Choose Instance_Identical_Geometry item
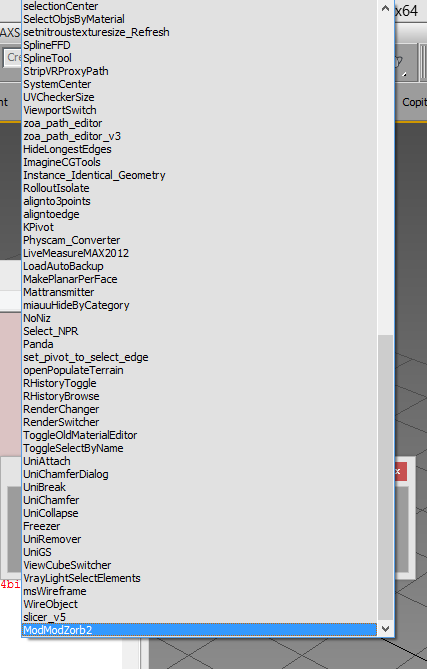This screenshot has height=669, width=427. click(199, 175)
